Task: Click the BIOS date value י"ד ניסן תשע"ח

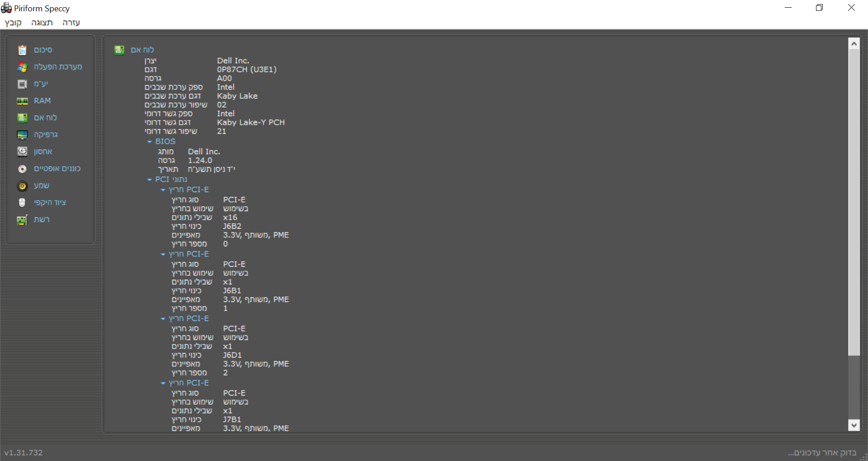Action: pos(212,169)
